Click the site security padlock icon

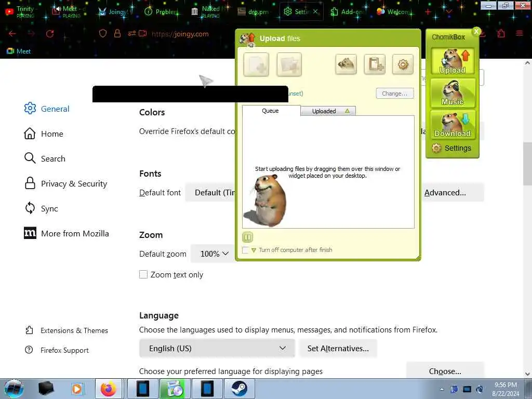(x=117, y=34)
